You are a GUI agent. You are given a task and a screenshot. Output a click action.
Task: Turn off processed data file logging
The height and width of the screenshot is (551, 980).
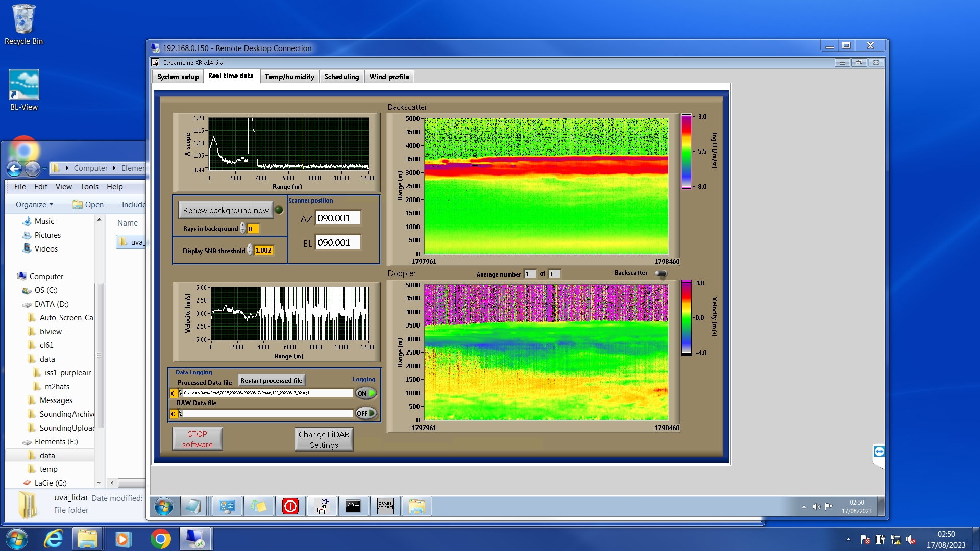[366, 393]
